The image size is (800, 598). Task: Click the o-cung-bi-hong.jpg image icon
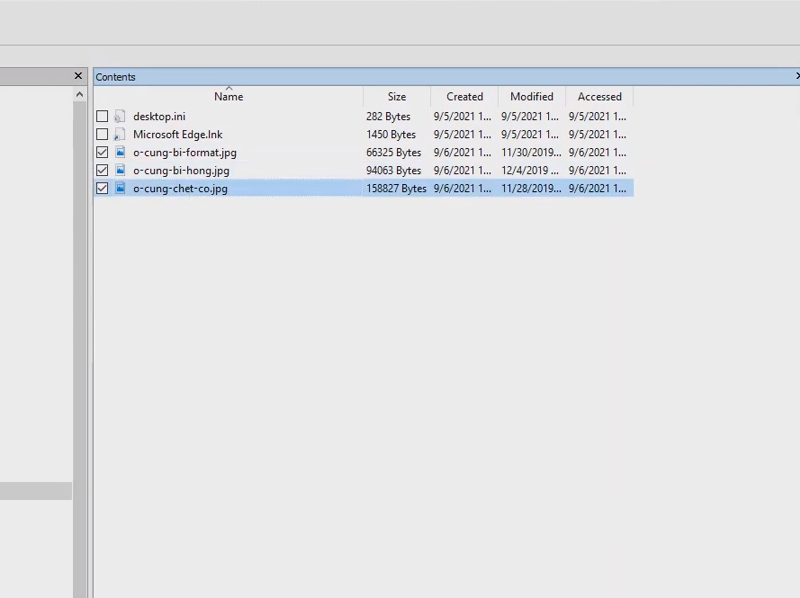120,171
